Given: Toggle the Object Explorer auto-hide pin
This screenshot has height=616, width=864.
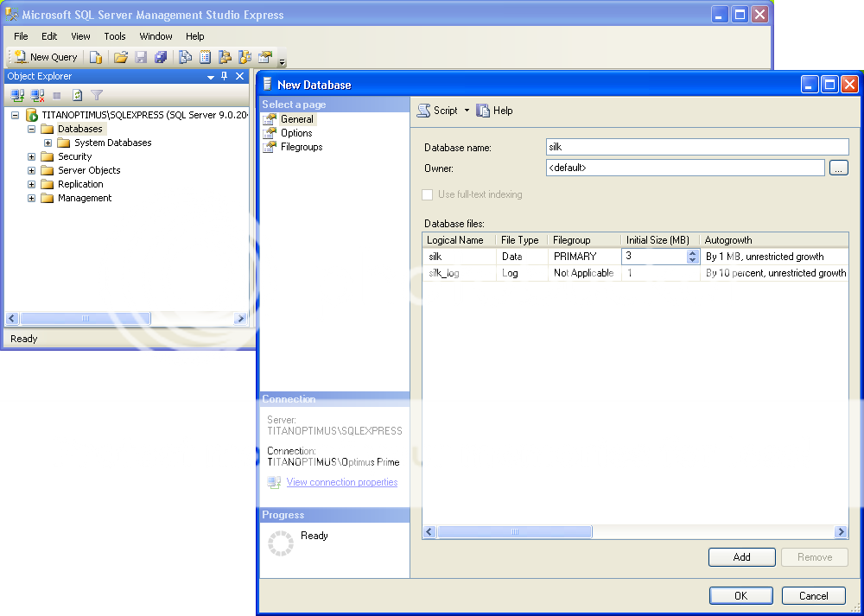Looking at the screenshot, I should (x=225, y=77).
